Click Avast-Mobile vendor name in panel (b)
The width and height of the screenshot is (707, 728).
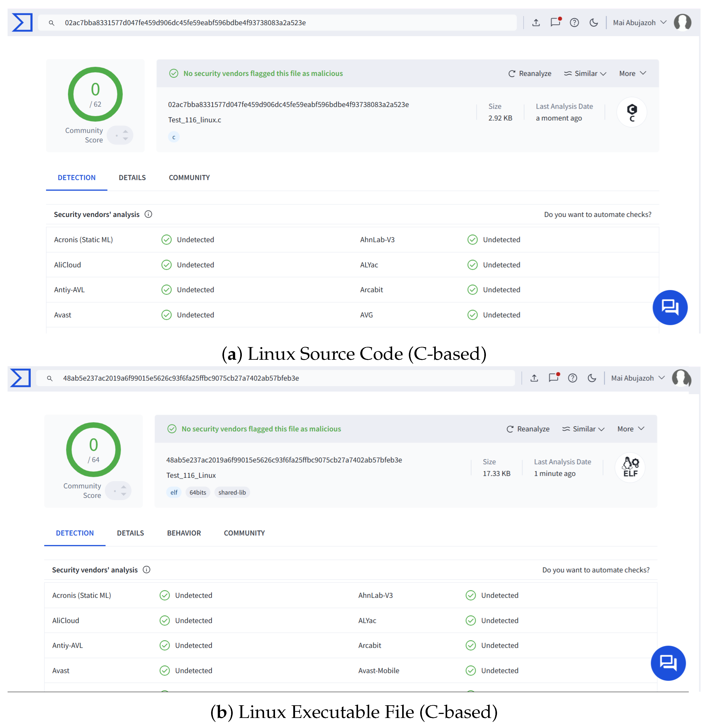tap(379, 671)
